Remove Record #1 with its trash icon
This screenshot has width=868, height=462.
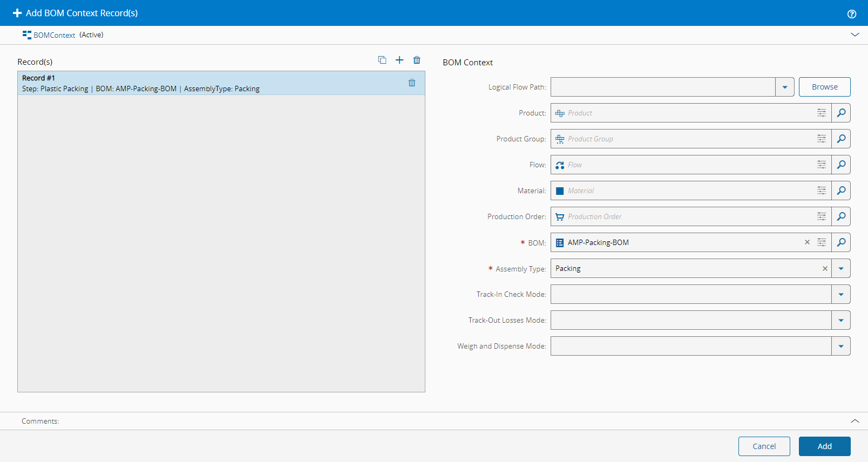pyautogui.click(x=412, y=83)
